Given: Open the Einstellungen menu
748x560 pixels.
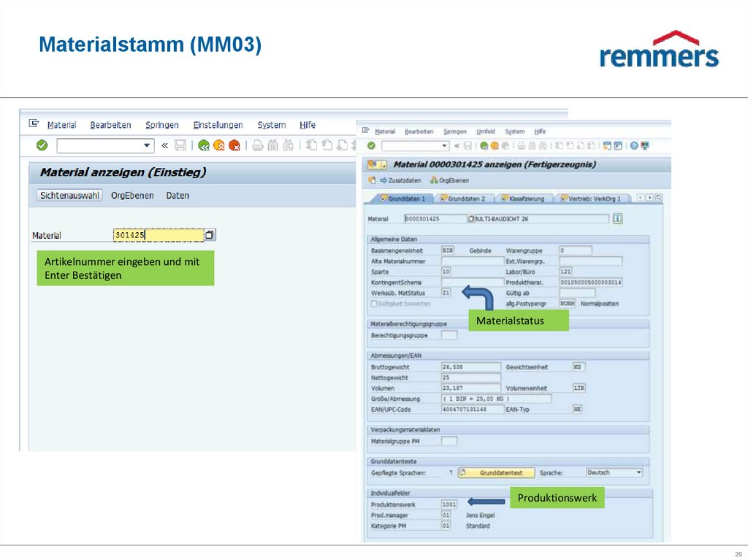Looking at the screenshot, I should click(218, 125).
